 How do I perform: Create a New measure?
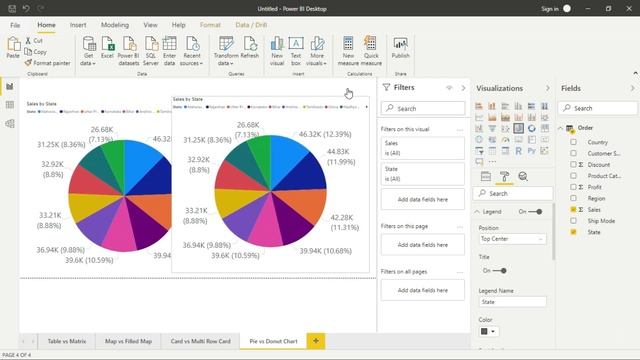[348, 51]
